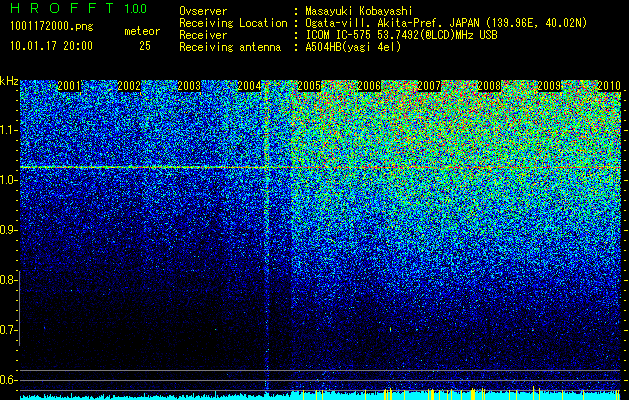Click the 0.6 frequency axis label

pyautogui.click(x=7, y=380)
